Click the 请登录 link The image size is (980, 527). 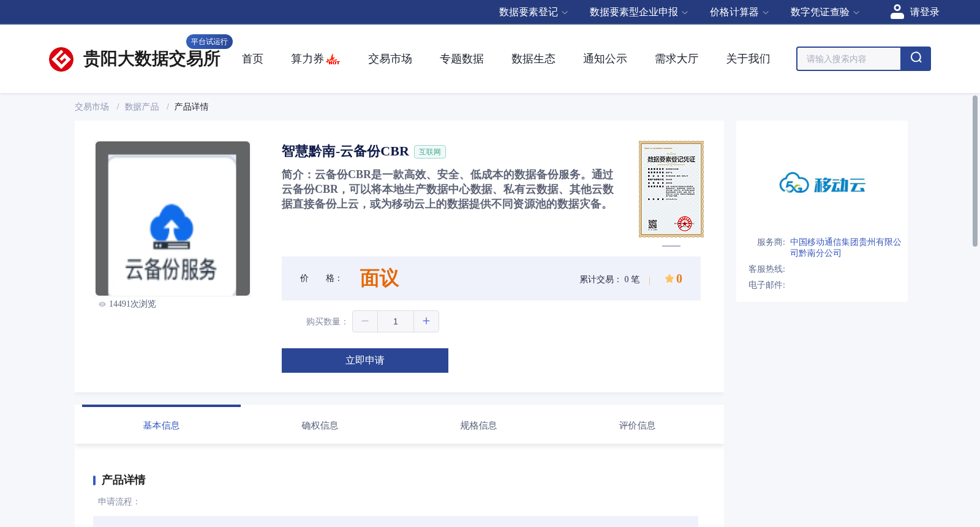(x=924, y=12)
